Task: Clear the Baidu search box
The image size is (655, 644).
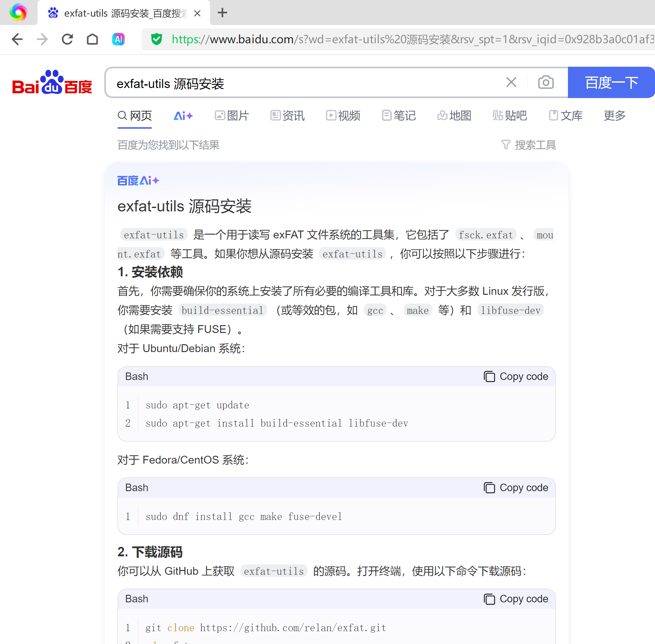Action: (511, 82)
